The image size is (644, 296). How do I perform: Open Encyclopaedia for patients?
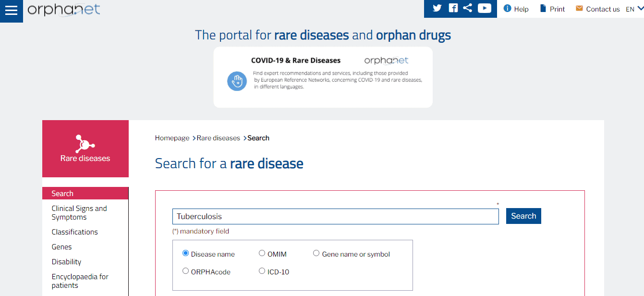(80, 281)
